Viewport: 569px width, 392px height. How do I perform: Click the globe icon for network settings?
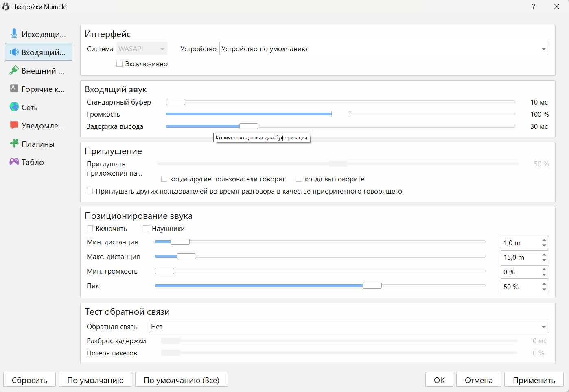coord(14,107)
